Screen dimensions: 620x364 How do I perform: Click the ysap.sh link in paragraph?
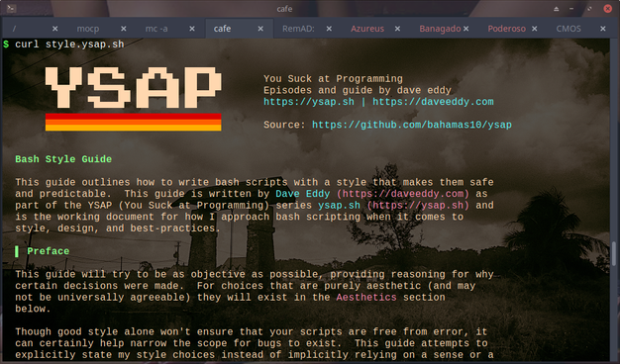click(340, 206)
